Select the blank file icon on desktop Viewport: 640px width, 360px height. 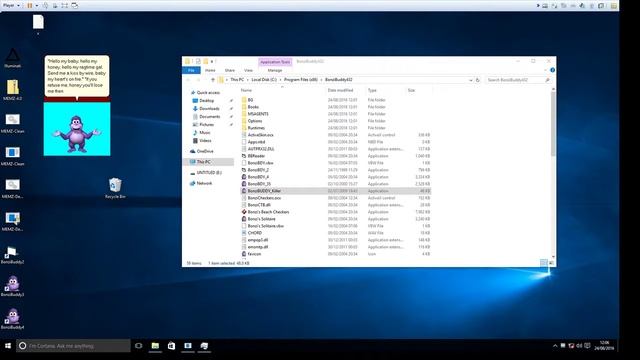tap(38, 22)
